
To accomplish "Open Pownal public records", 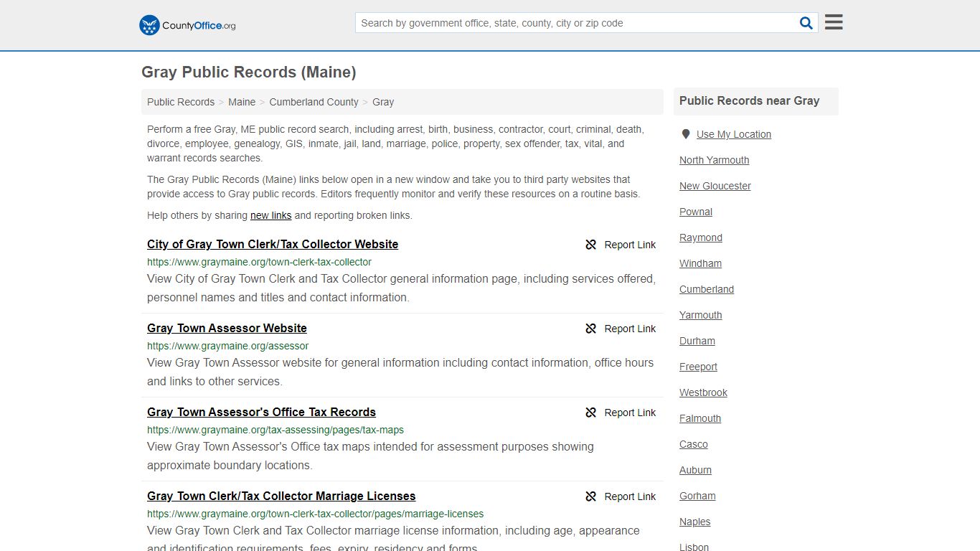I will click(696, 212).
